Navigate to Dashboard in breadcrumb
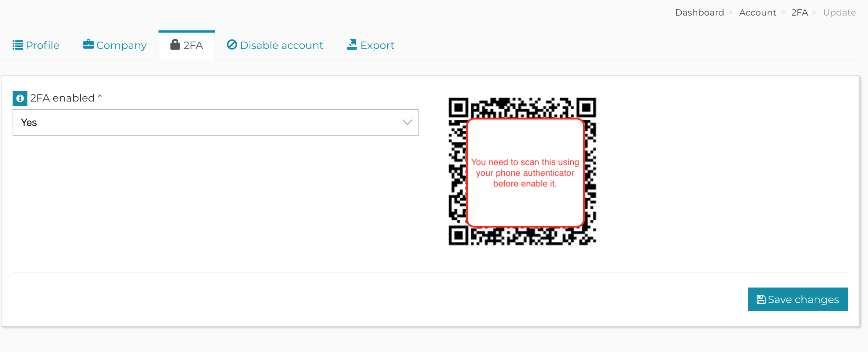 pos(700,13)
